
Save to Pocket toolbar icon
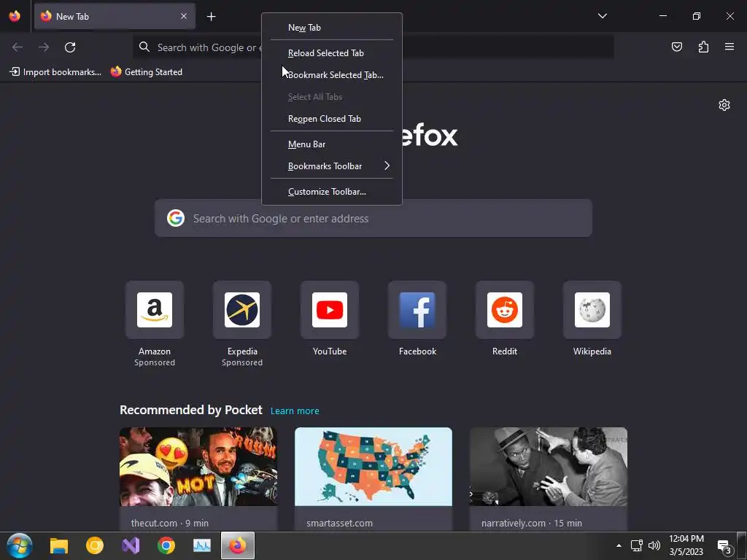coord(676,47)
